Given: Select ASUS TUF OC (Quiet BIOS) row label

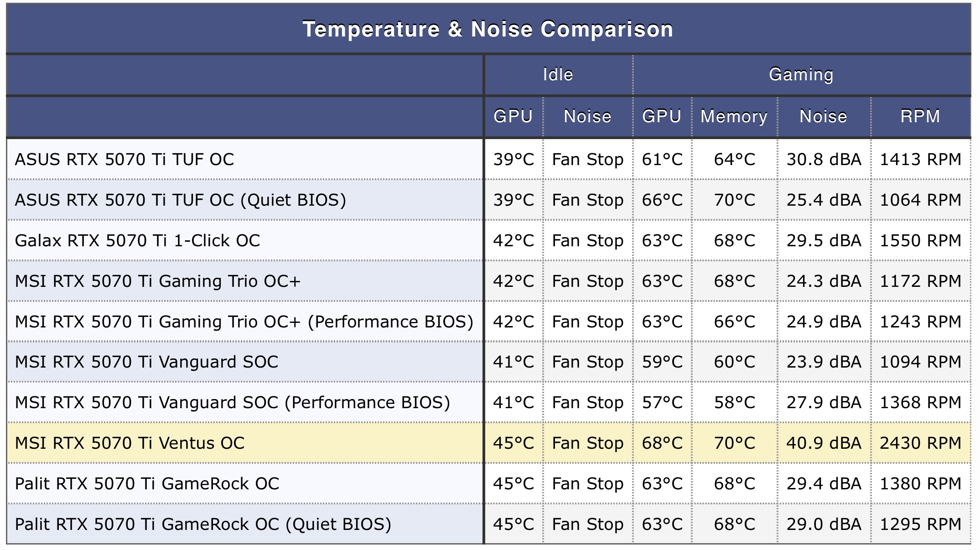Looking at the screenshot, I should 180,200.
